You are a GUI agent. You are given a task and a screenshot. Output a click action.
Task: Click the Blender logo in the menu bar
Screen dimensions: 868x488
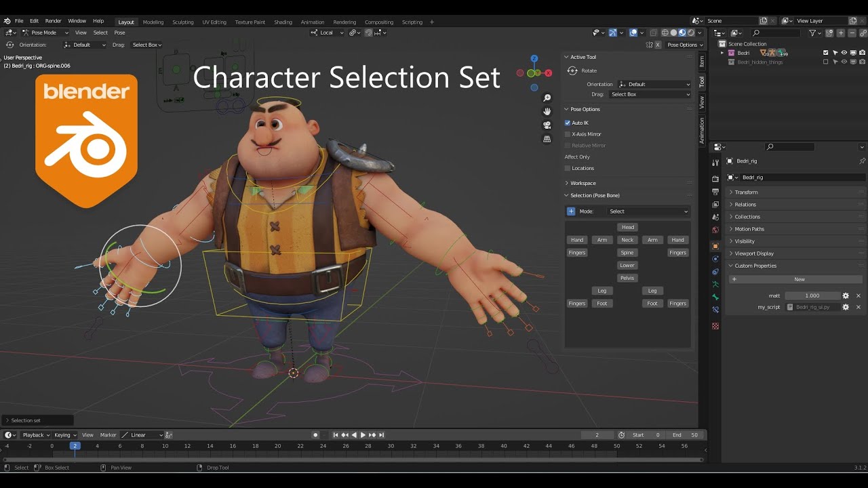[7, 21]
